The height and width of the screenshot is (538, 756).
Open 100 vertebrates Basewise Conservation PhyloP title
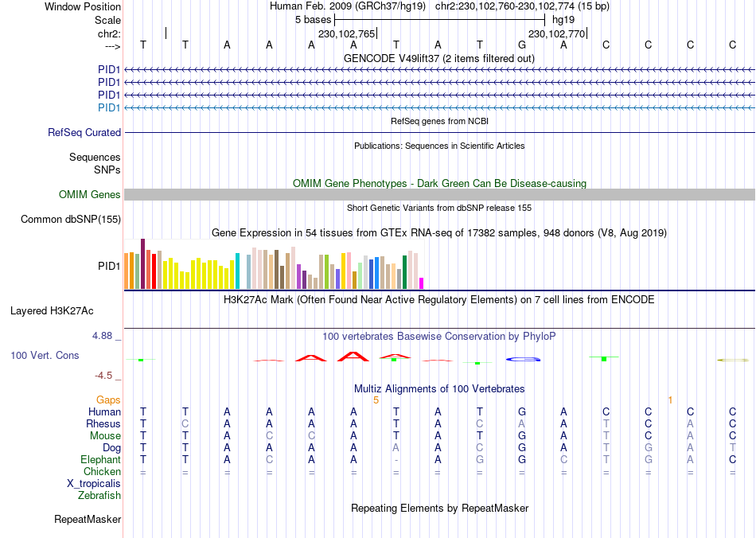pyautogui.click(x=439, y=336)
